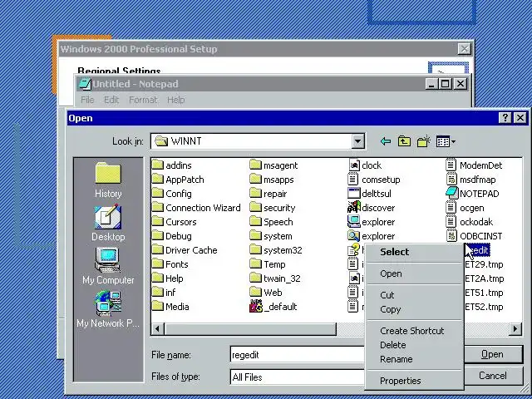
Task: Select the msagent folder
Action: click(x=273, y=165)
